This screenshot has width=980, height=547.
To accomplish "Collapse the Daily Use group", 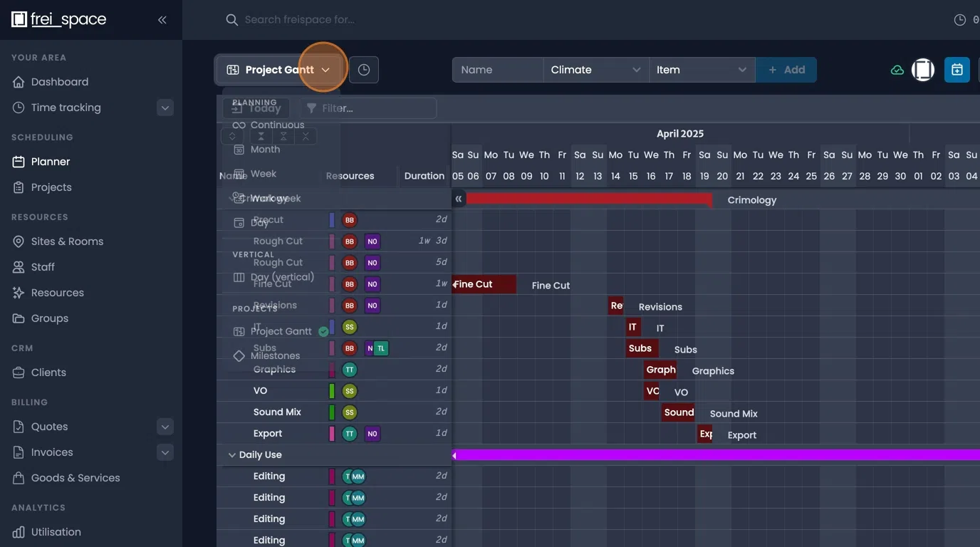I will point(231,454).
